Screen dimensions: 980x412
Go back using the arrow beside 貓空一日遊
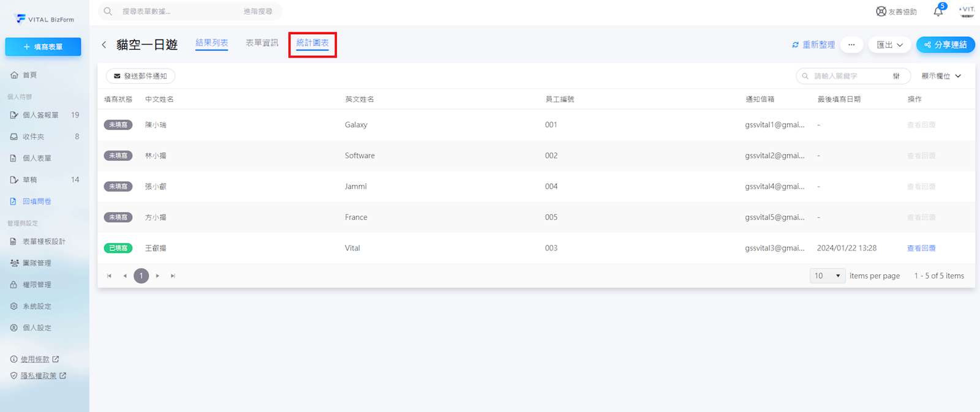coord(104,45)
